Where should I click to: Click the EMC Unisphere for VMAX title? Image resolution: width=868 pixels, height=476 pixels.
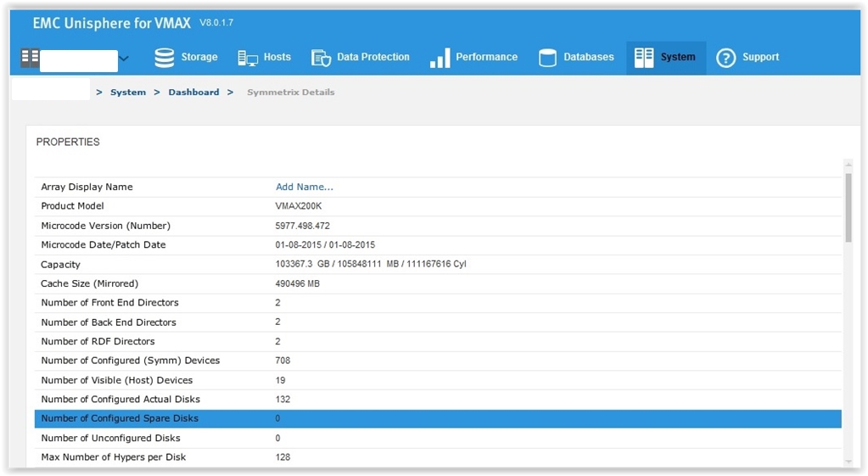[x=111, y=23]
